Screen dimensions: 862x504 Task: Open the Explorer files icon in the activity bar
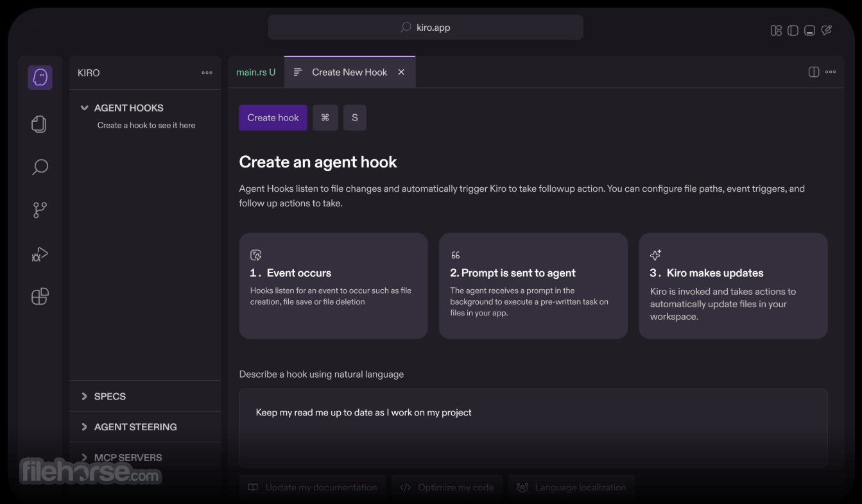click(x=40, y=124)
